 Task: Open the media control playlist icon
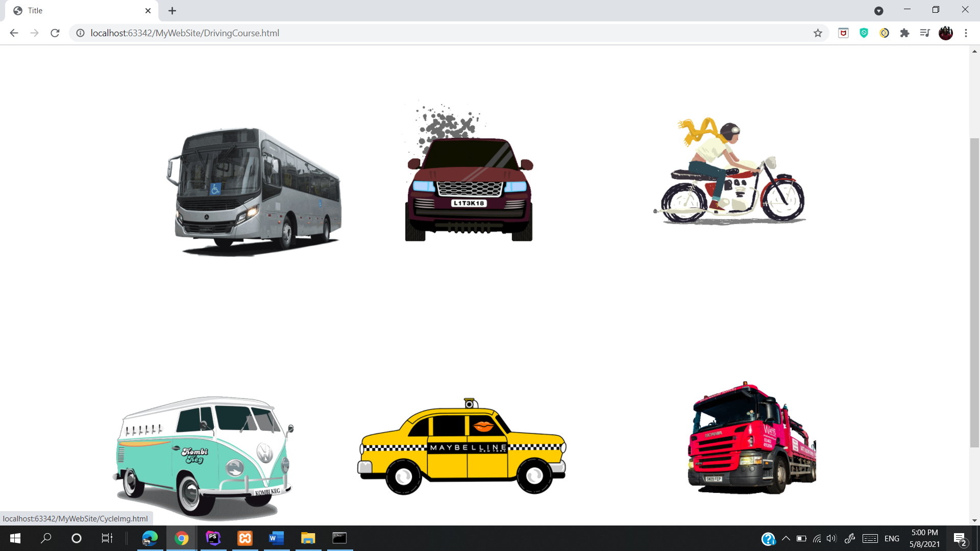point(925,33)
